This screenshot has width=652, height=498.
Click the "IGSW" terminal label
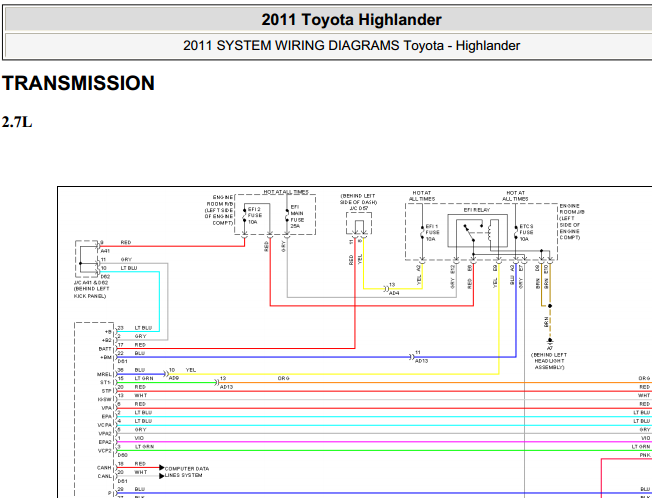pyautogui.click(x=105, y=399)
